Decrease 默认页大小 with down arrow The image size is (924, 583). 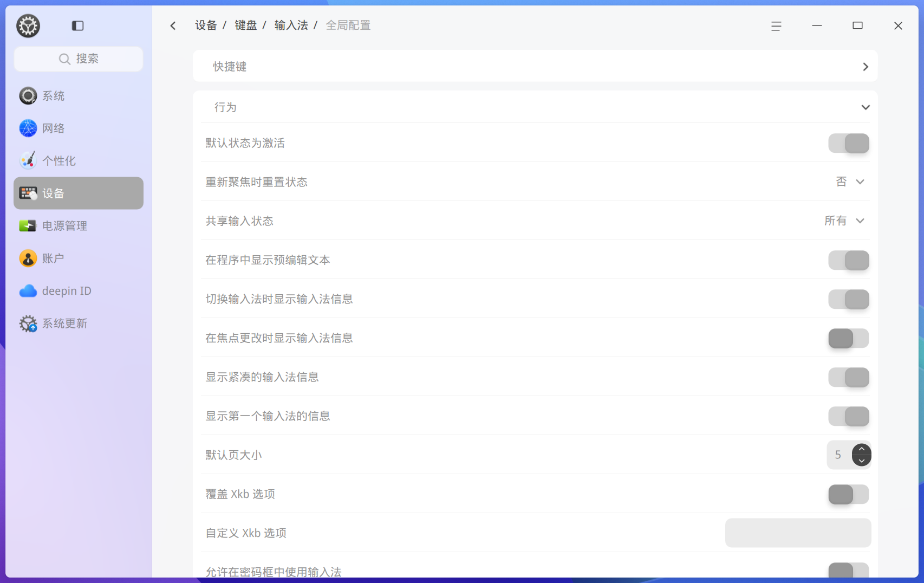coord(862,461)
